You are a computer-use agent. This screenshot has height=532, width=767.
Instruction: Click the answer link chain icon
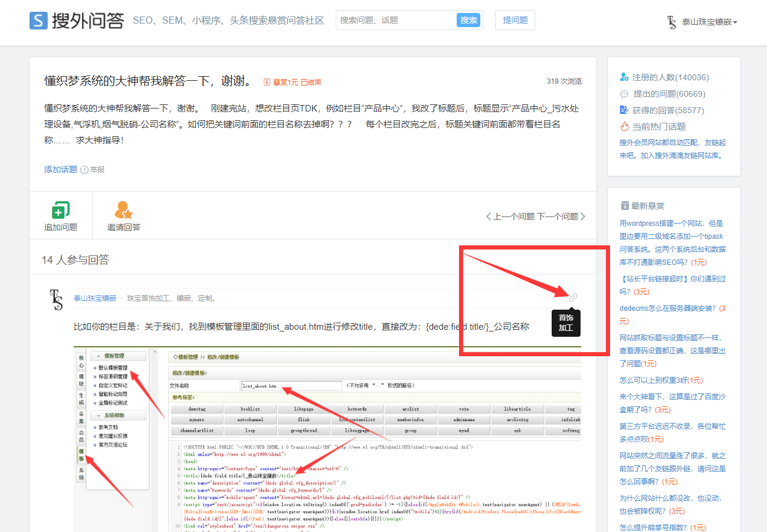point(573,297)
